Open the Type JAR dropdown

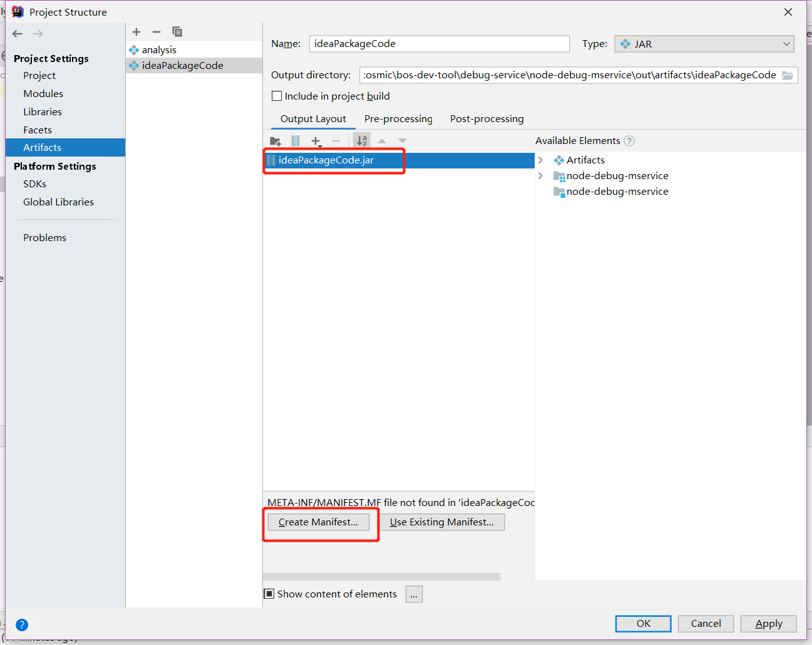click(x=704, y=44)
